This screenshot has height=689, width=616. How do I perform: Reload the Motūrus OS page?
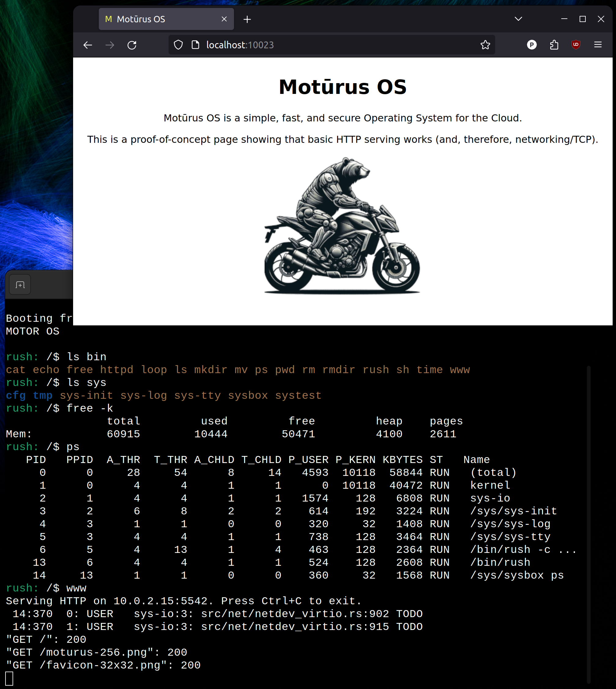click(x=132, y=44)
